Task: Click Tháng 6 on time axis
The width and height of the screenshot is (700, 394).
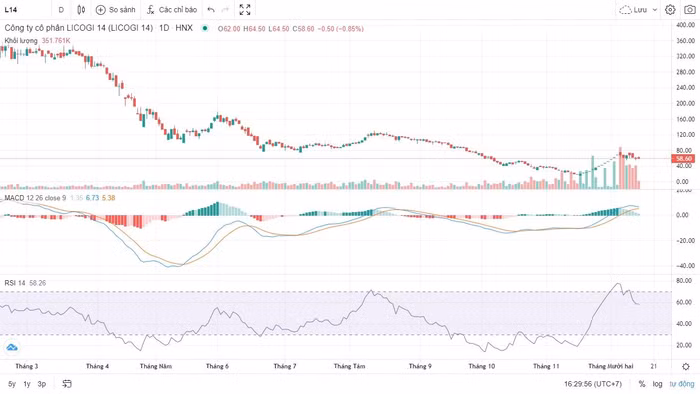Action: [x=217, y=366]
